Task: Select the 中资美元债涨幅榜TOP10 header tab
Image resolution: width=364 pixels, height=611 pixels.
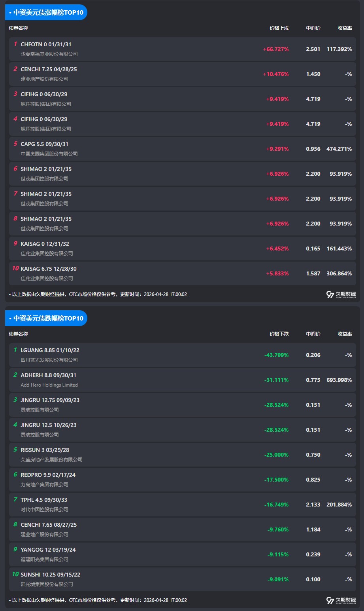Action: coord(46,12)
